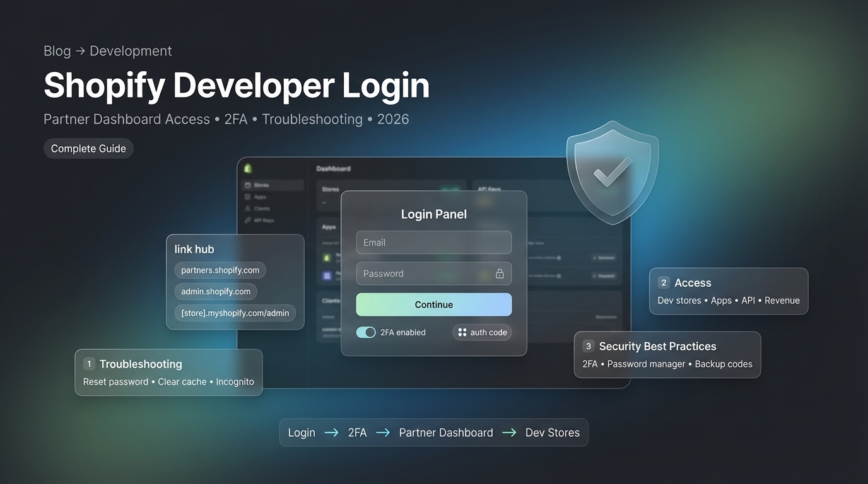Open Development from the breadcrumb
Image resolution: width=868 pixels, height=484 pixels.
131,50
